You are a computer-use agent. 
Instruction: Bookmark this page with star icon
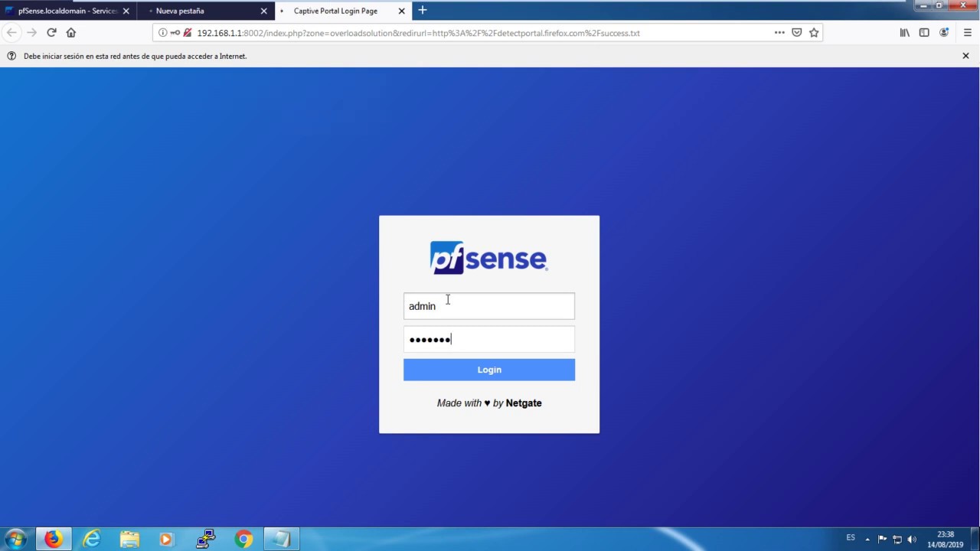pos(814,33)
